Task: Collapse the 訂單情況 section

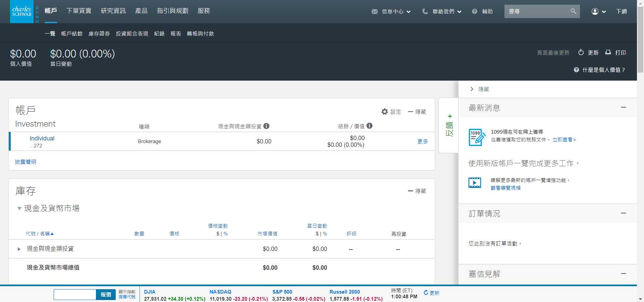Action: pos(623,213)
